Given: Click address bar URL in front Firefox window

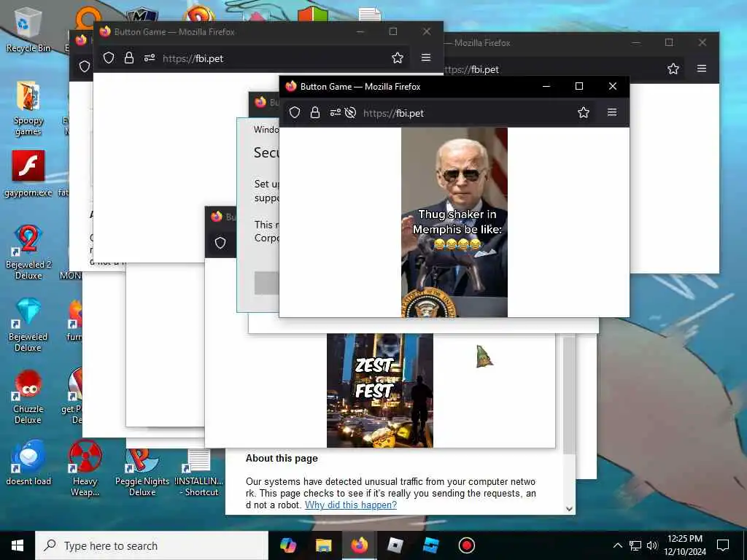Looking at the screenshot, I should coord(393,113).
